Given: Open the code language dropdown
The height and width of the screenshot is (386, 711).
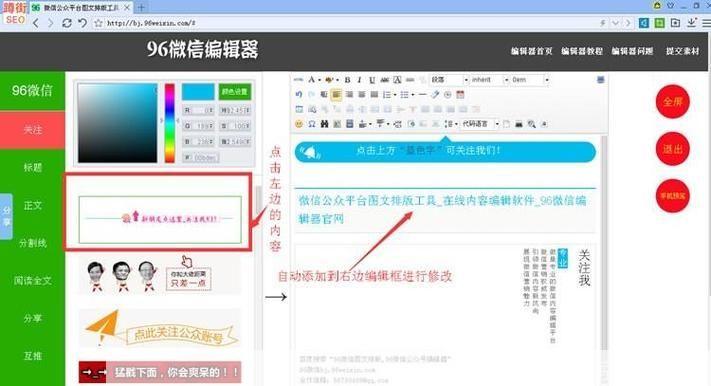Looking at the screenshot, I should [480, 124].
